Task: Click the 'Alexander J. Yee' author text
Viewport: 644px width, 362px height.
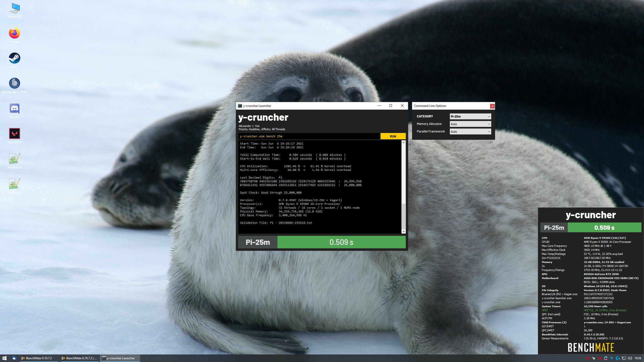Action: click(x=249, y=126)
